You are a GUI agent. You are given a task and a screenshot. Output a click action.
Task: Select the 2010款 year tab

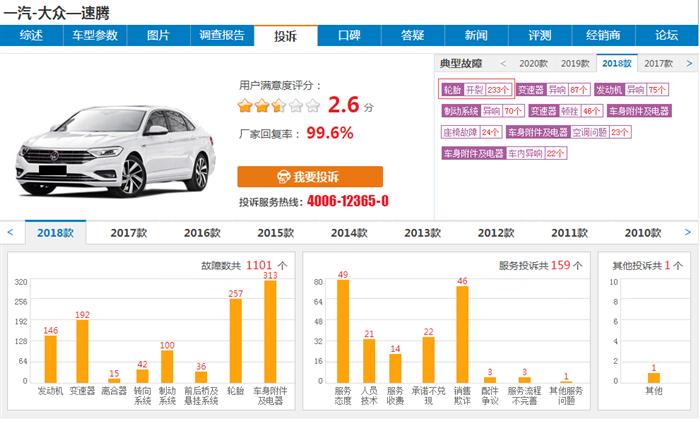tap(643, 232)
